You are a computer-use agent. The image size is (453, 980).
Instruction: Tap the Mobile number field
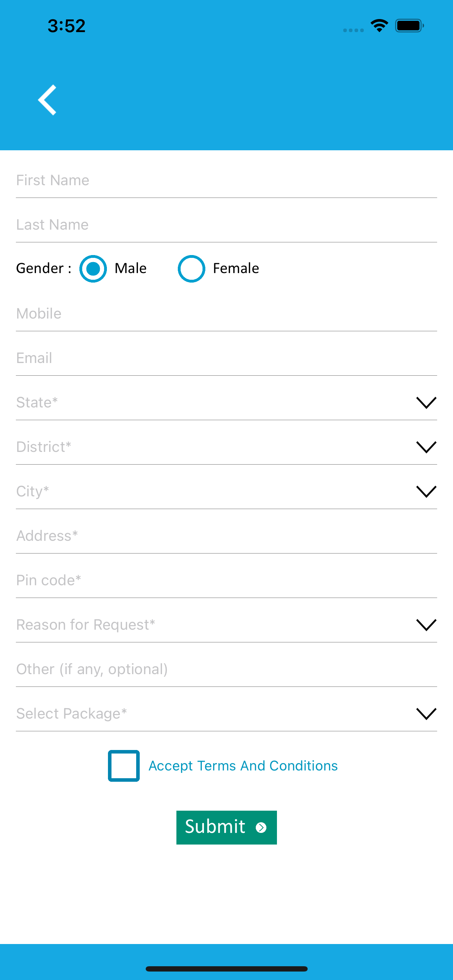pyautogui.click(x=226, y=314)
